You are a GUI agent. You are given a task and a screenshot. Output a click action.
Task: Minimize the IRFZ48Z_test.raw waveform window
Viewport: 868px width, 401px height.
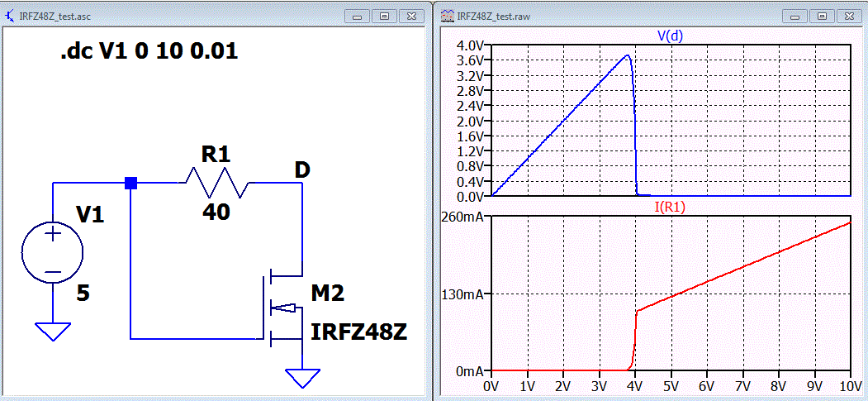[795, 16]
